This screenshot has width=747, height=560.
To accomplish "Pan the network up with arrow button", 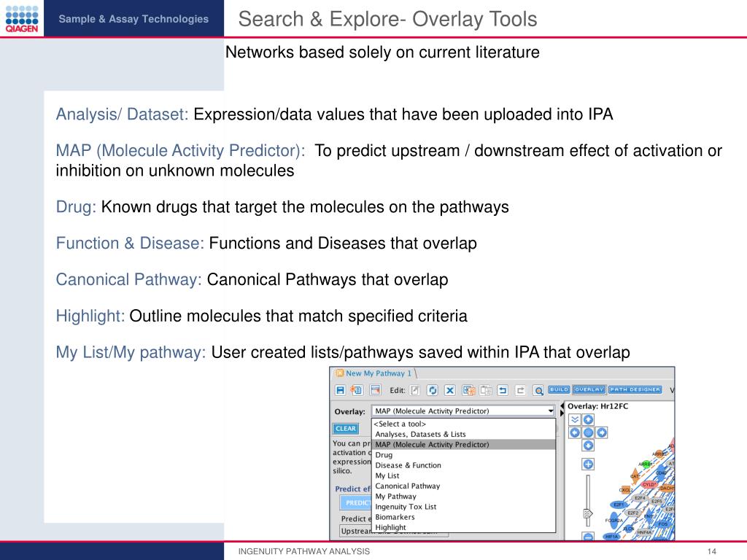I will (x=589, y=419).
